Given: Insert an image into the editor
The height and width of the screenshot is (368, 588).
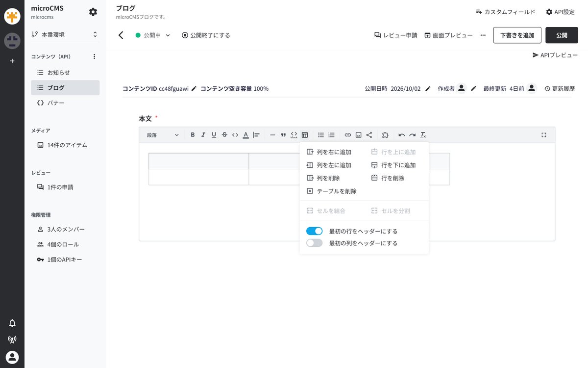Looking at the screenshot, I should [x=359, y=135].
